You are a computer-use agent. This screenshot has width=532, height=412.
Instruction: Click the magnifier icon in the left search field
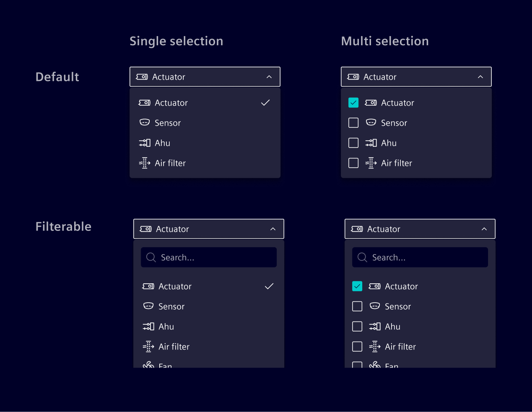151,257
